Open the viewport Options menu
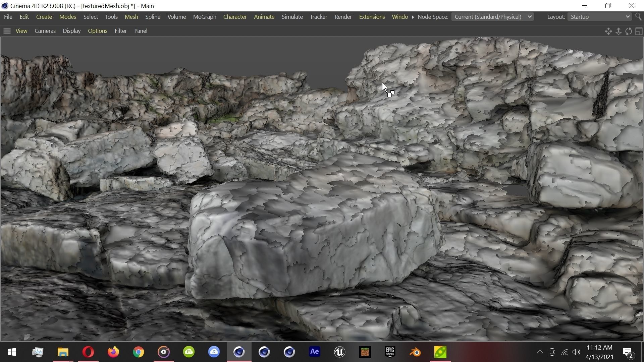This screenshot has width=644, height=362. 98,31
